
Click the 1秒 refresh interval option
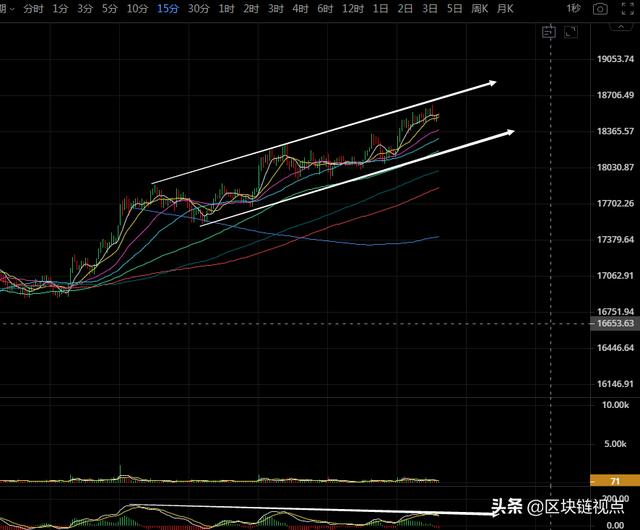573,8
